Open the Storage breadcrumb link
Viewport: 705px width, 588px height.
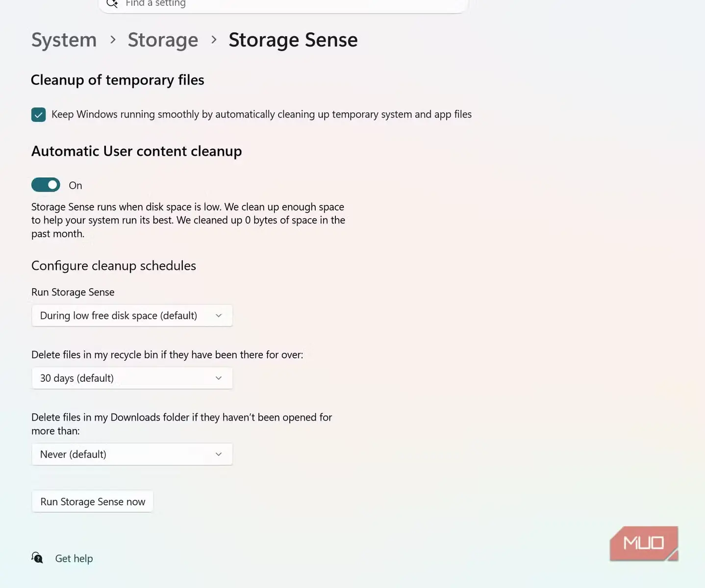(163, 40)
